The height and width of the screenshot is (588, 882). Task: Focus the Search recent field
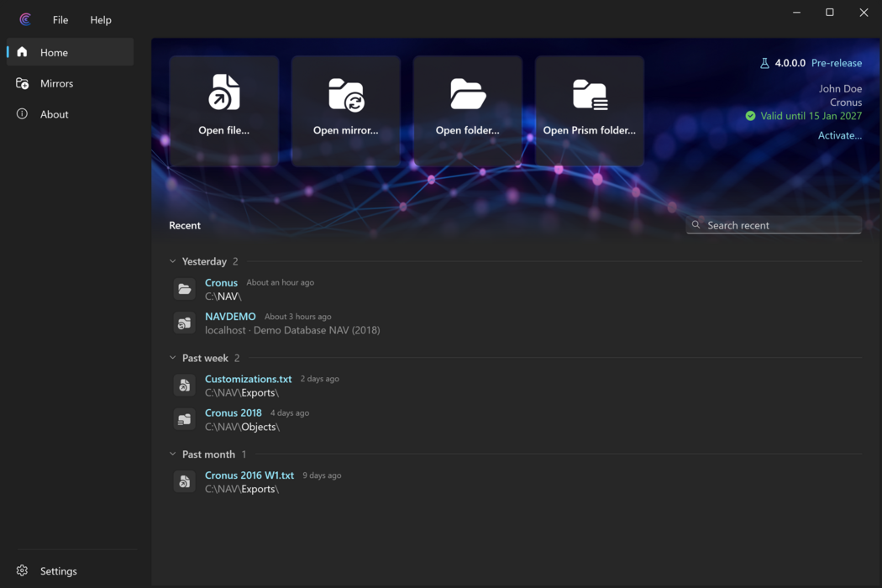point(774,225)
